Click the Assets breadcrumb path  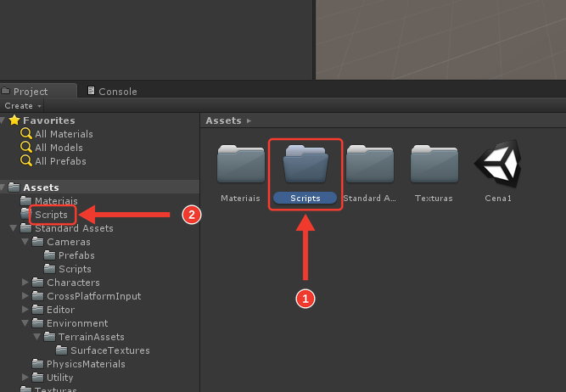223,120
